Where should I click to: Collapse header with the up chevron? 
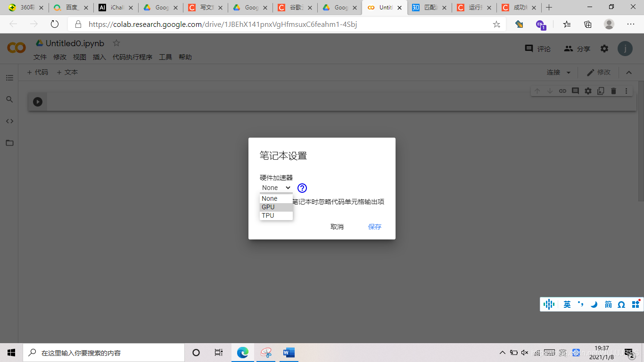(x=628, y=73)
